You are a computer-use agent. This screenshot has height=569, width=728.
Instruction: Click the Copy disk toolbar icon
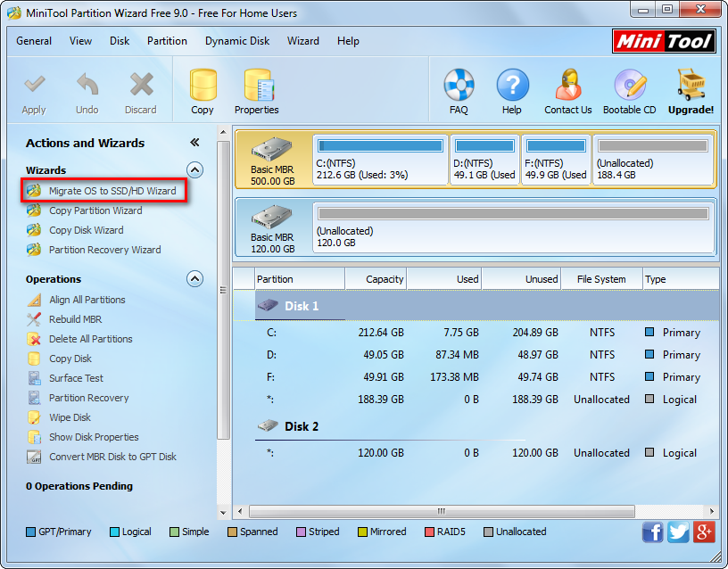point(203,85)
